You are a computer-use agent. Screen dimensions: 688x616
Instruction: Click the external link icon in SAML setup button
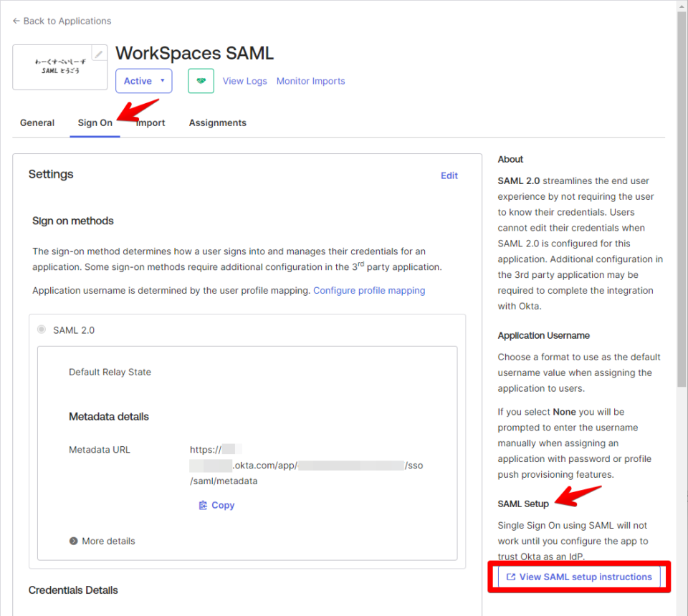click(511, 577)
